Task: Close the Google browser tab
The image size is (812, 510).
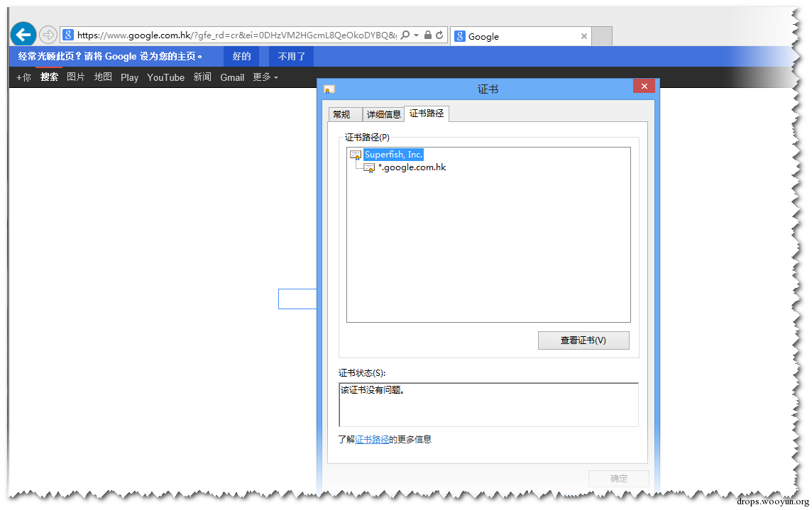Action: [x=583, y=36]
